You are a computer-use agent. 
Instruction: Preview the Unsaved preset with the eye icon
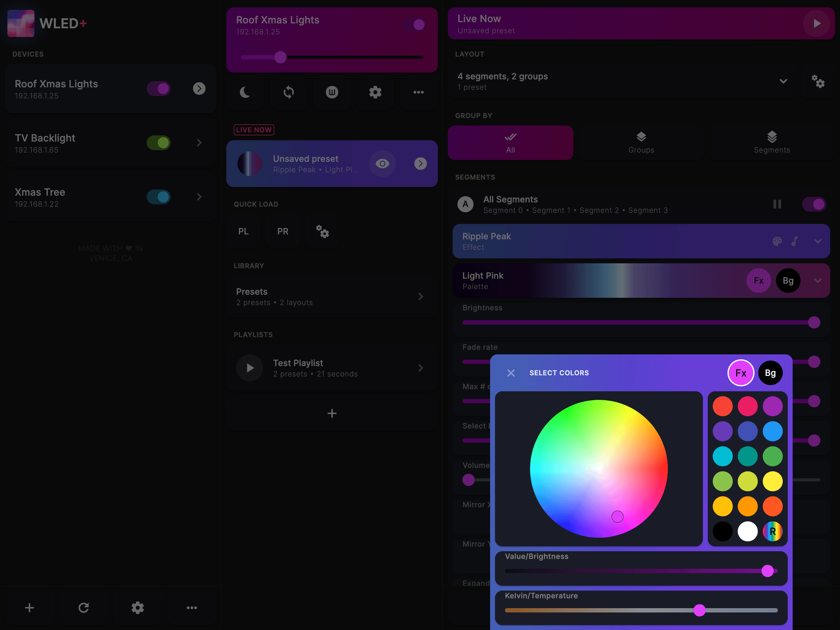click(382, 164)
